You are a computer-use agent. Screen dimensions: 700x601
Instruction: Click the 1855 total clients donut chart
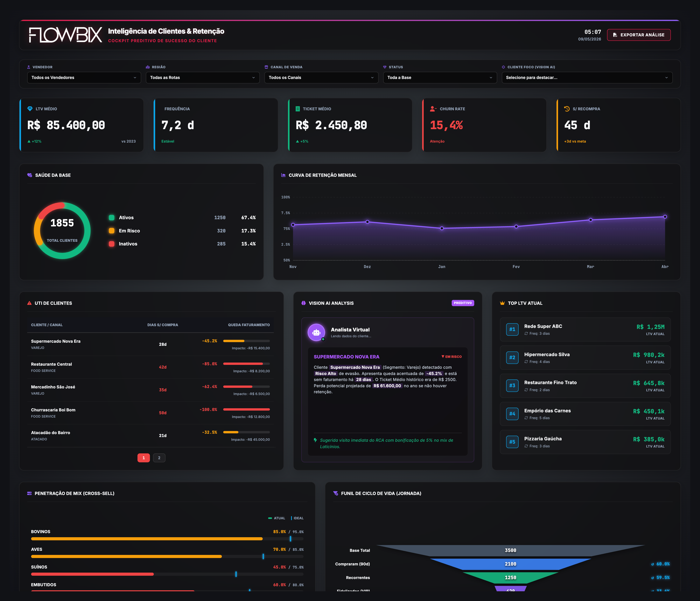(x=62, y=230)
